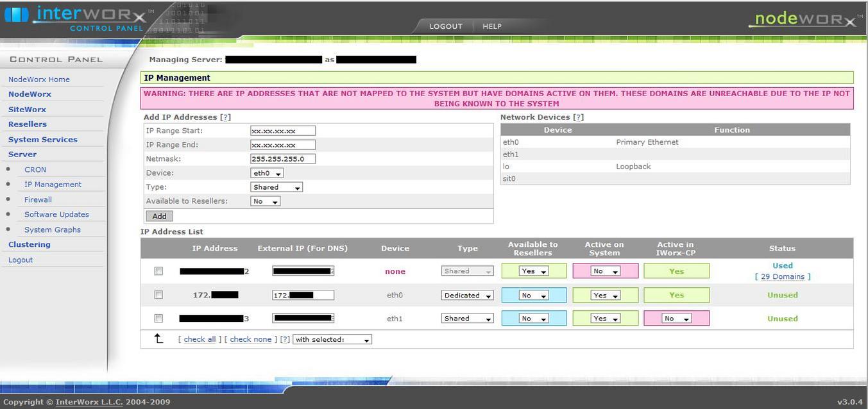Open the 'with selected:' action dropdown
This screenshot has height=409, width=868.
click(x=332, y=340)
